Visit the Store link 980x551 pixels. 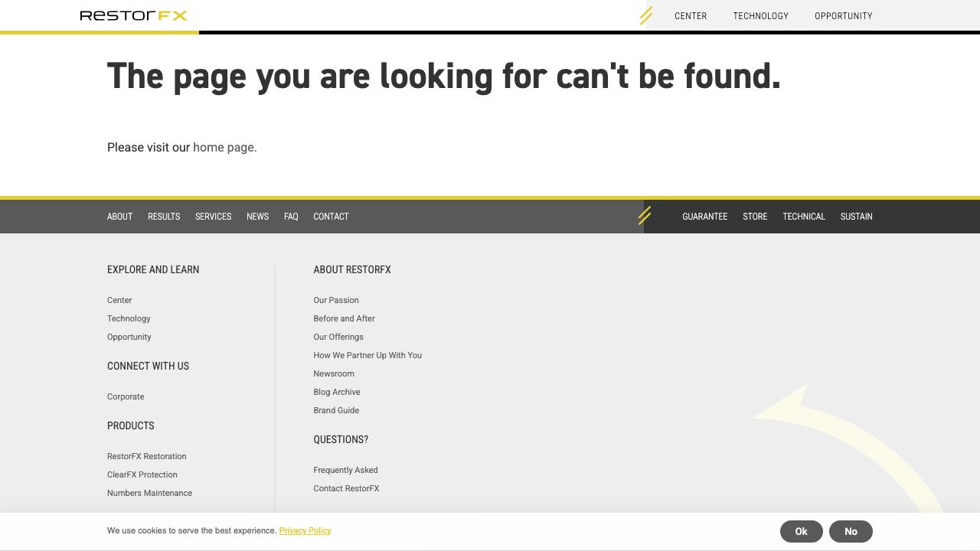pos(755,217)
